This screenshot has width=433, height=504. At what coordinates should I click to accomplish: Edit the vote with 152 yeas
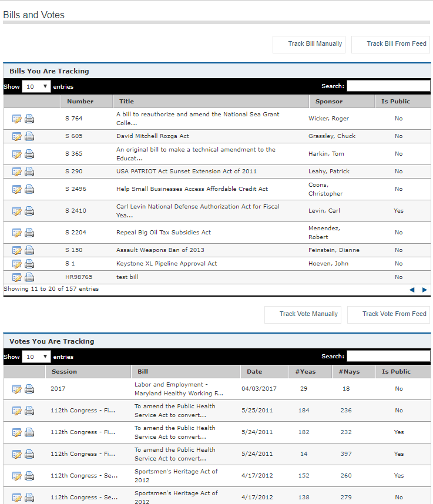coord(16,476)
